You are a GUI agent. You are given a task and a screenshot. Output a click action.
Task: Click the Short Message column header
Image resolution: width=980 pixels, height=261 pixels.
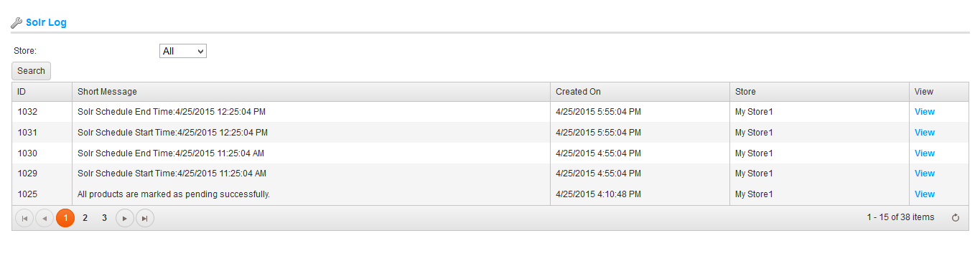click(311, 92)
